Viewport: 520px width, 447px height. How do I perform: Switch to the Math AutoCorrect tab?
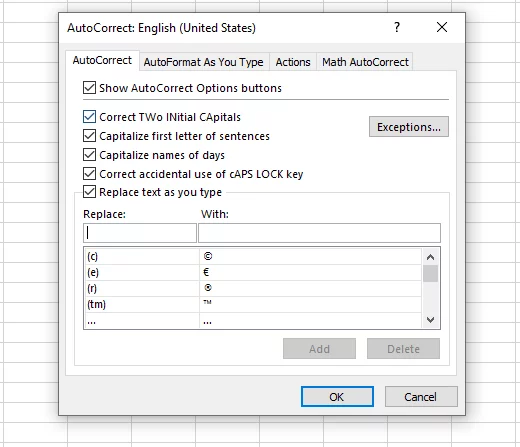(x=365, y=62)
